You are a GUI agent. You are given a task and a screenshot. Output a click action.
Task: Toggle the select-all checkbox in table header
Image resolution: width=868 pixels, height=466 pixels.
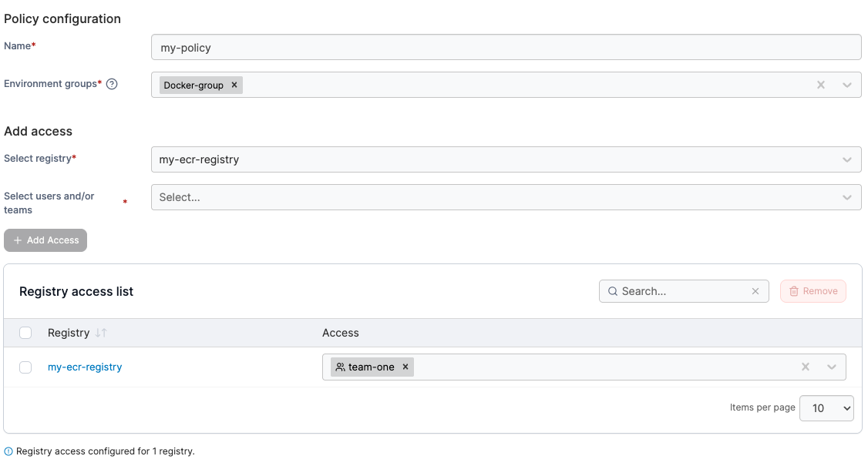point(25,333)
